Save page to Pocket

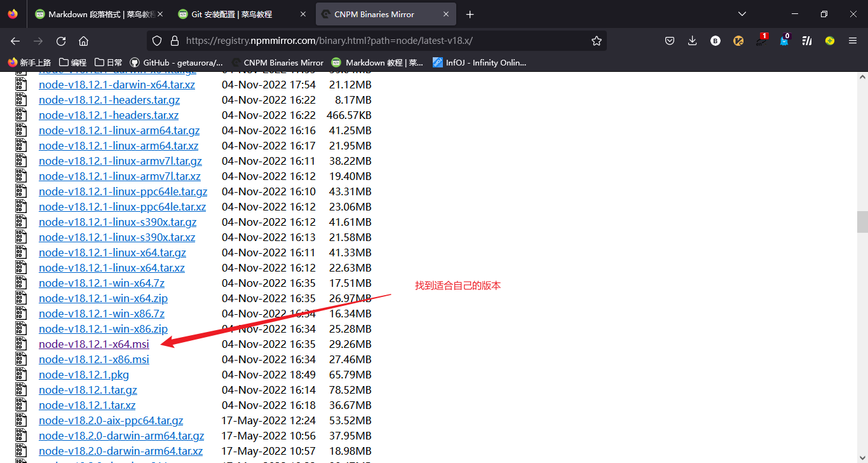[x=670, y=41]
